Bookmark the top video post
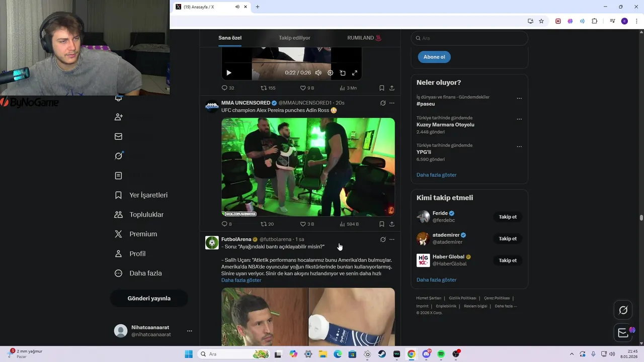Screen dimensions: 644x362 click(382, 88)
